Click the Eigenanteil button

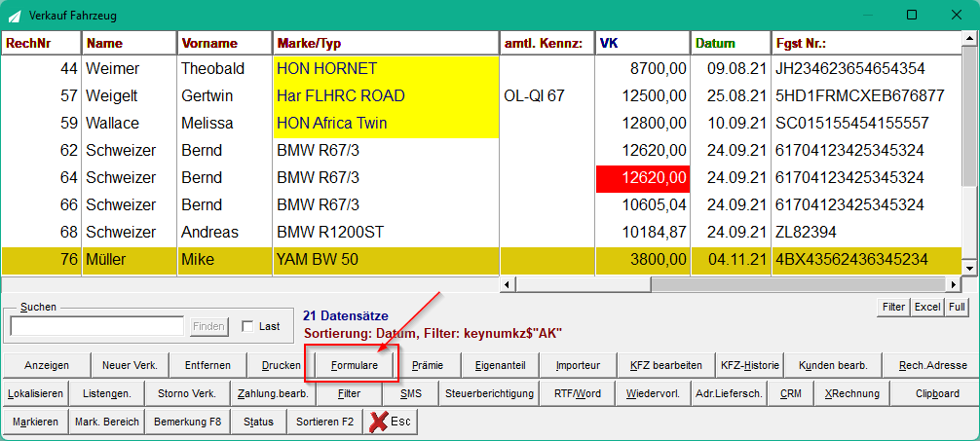click(500, 365)
